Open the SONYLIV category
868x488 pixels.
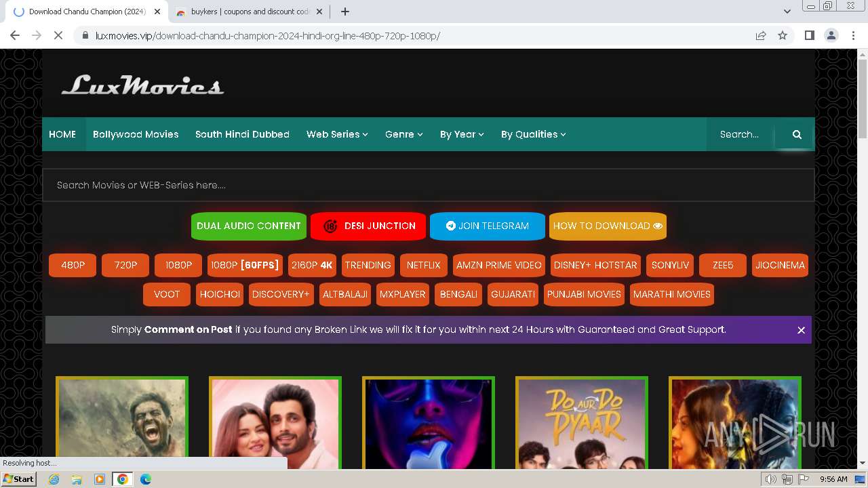tap(670, 265)
